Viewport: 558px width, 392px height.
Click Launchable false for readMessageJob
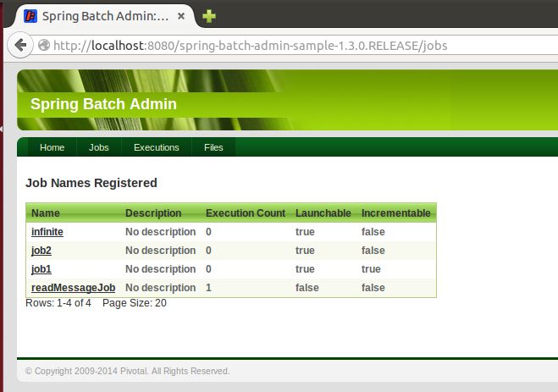tap(307, 287)
